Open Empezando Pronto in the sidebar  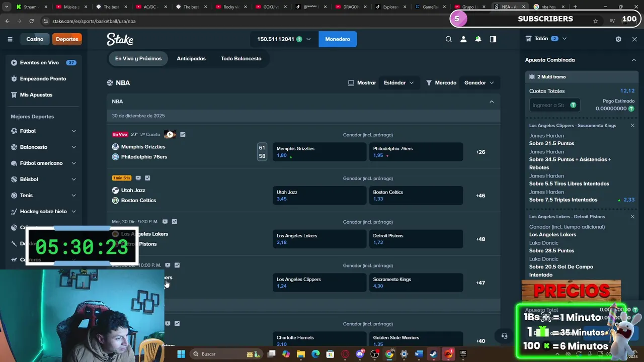44,79
